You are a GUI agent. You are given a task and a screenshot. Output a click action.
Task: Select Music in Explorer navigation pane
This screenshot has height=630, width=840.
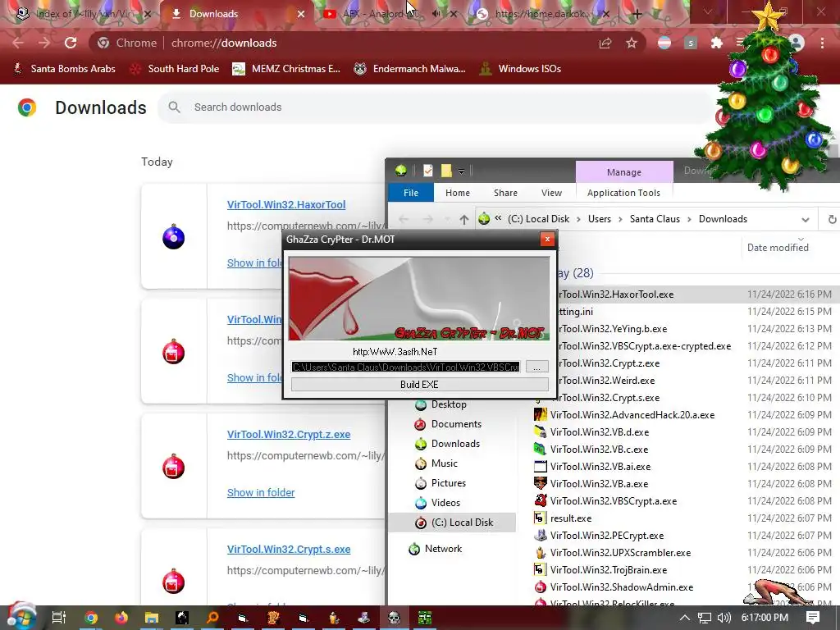pyautogui.click(x=445, y=463)
